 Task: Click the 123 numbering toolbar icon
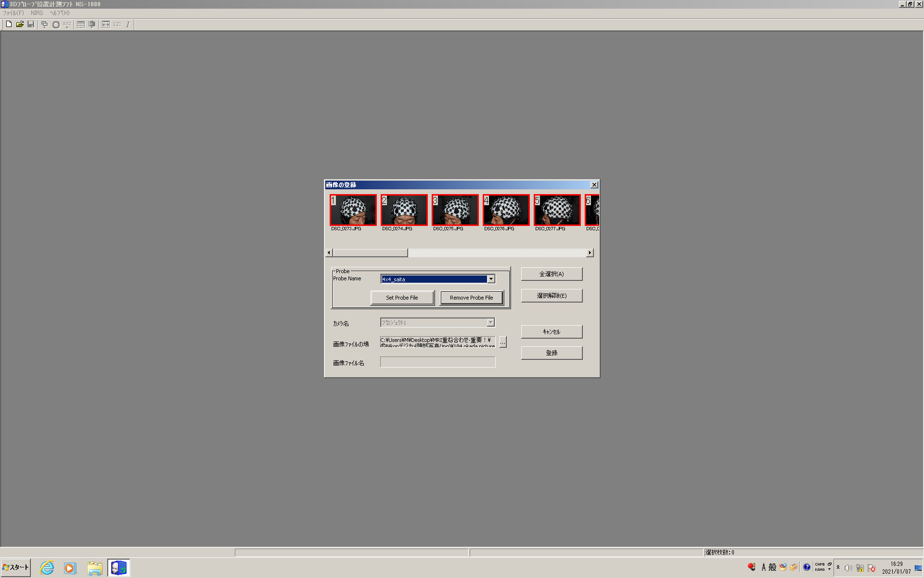117,25
